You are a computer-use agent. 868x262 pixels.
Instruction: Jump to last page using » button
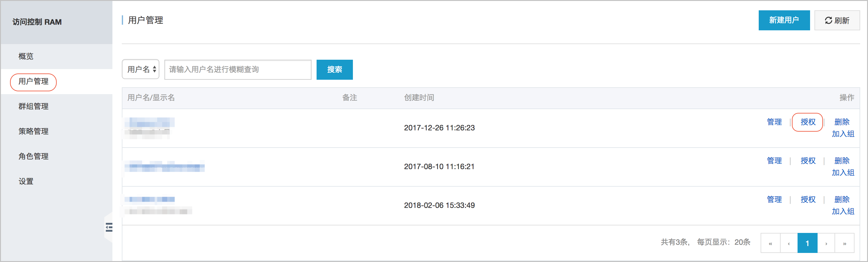[845, 243]
